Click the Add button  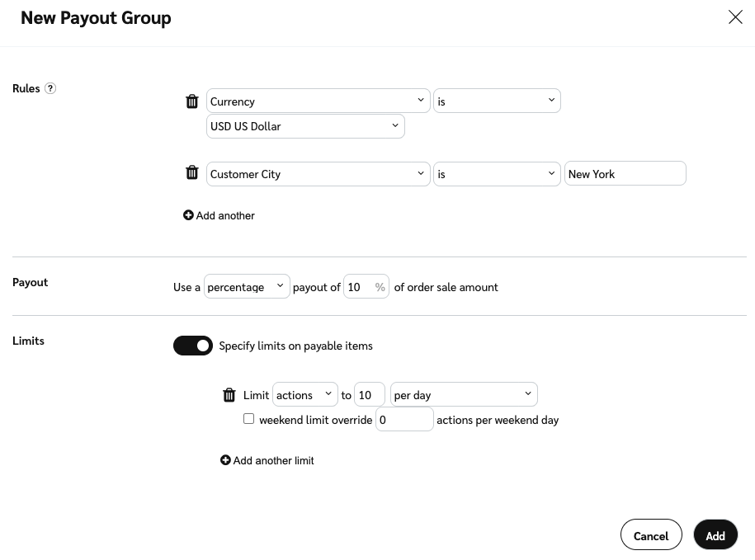click(715, 535)
